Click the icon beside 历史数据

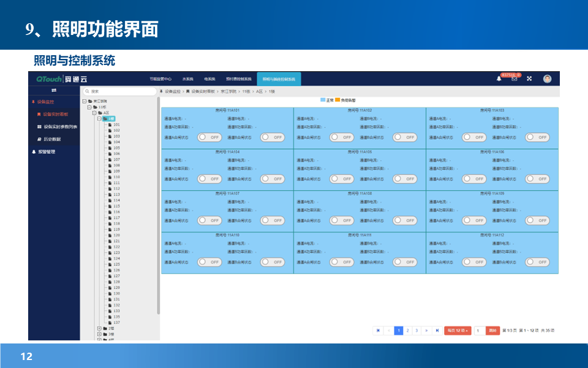point(39,139)
